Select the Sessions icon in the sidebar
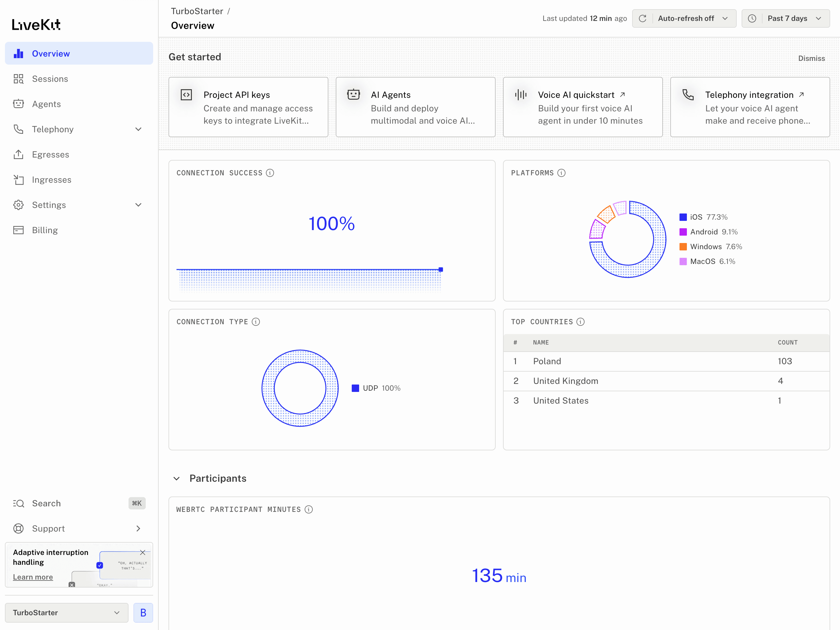 click(19, 79)
